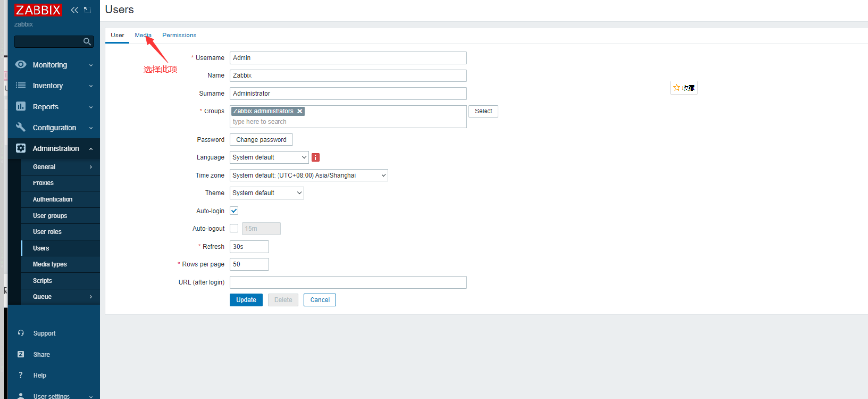Collapse the Administration menu

(x=91, y=149)
